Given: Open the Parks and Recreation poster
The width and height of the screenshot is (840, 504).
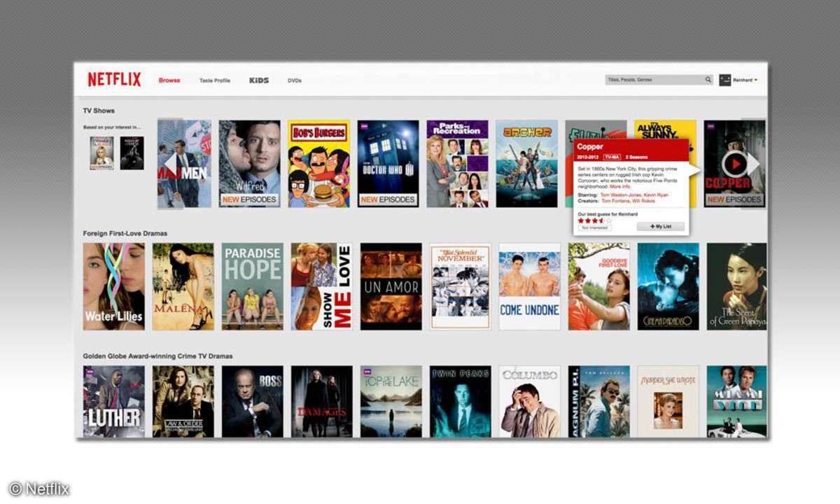Looking at the screenshot, I should pos(458,163).
